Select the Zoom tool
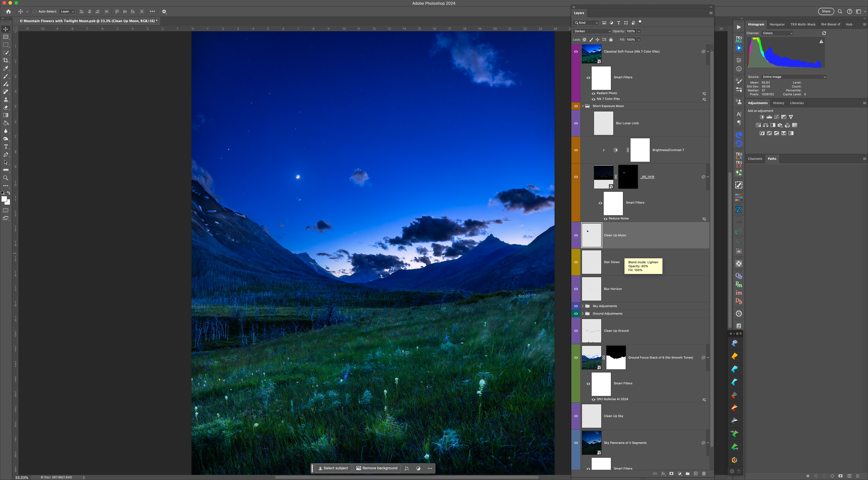The height and width of the screenshot is (480, 868). coord(6,178)
